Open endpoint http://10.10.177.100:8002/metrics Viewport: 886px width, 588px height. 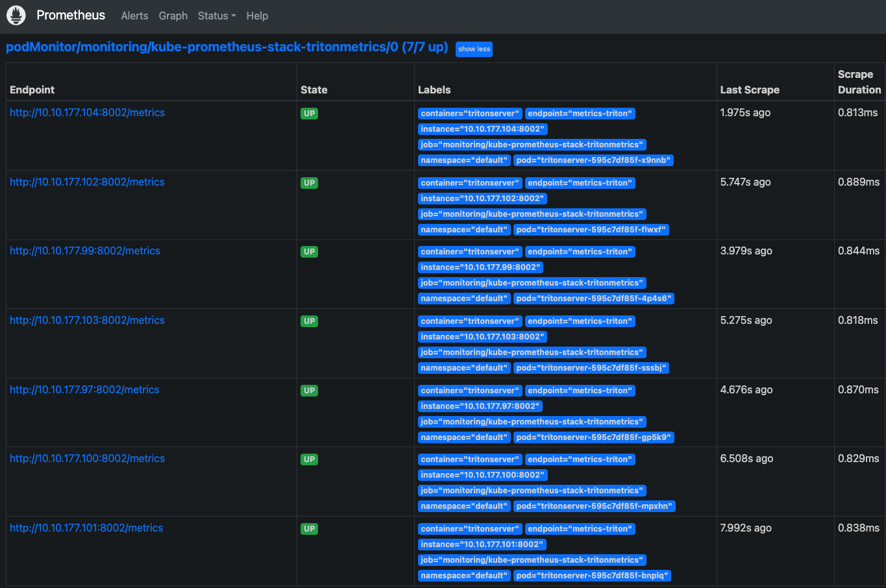[x=87, y=459]
